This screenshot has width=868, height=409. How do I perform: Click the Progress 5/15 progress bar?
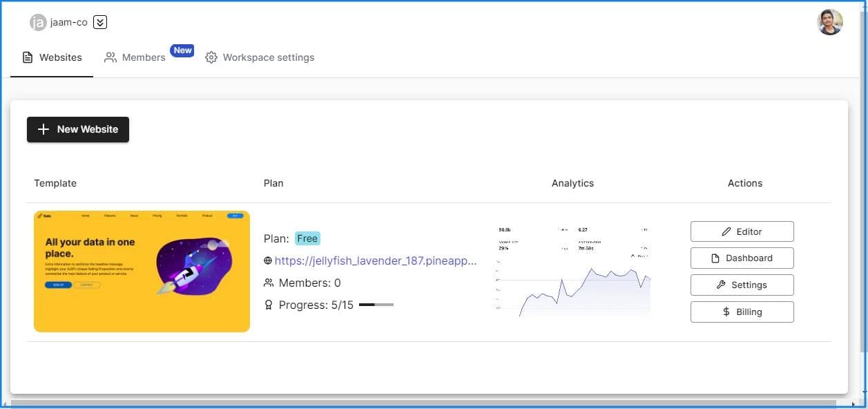(x=376, y=305)
